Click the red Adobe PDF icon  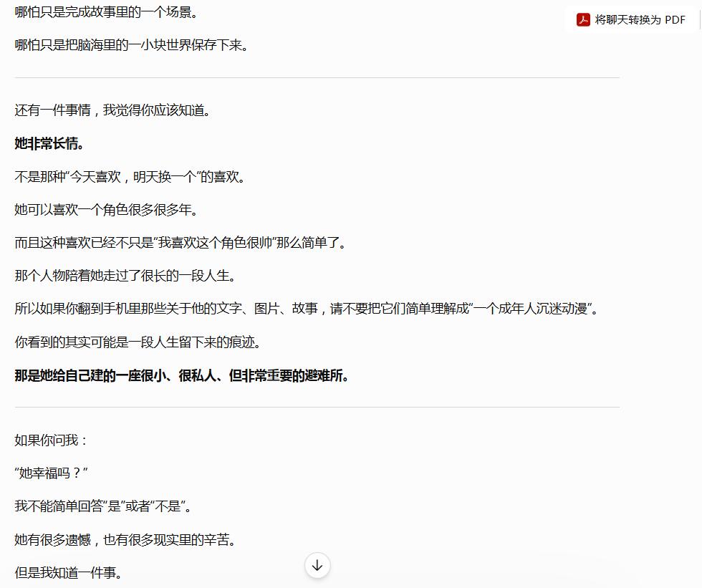click(x=583, y=19)
